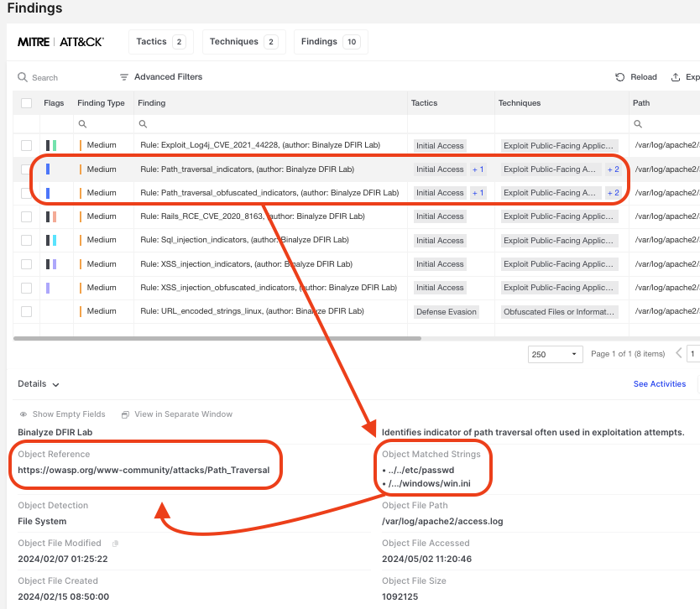
Task: Toggle the select-all checkbox in table header
Action: (26, 103)
